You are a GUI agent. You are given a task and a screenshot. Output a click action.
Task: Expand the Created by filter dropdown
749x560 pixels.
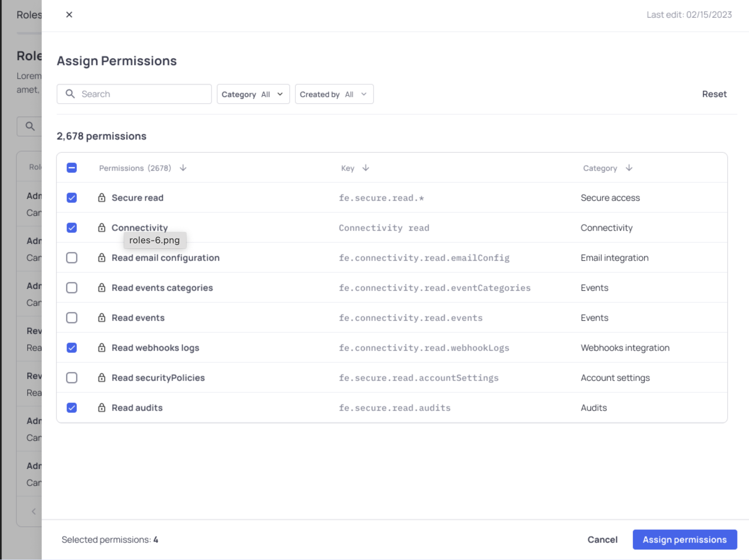[x=334, y=94]
